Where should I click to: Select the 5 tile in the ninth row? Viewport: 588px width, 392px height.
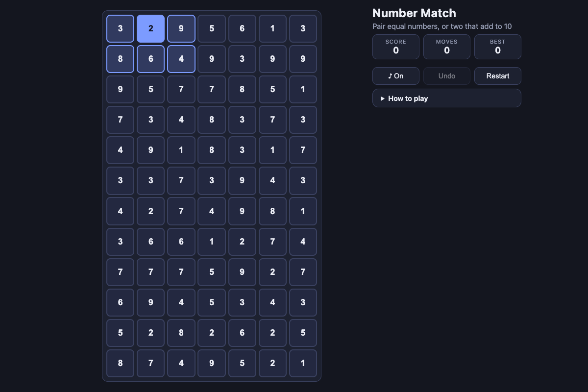point(212,272)
